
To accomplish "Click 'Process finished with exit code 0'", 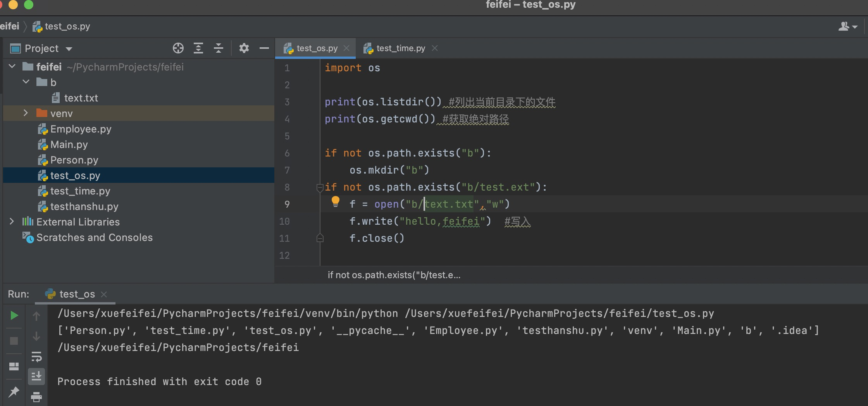I will coord(159,382).
